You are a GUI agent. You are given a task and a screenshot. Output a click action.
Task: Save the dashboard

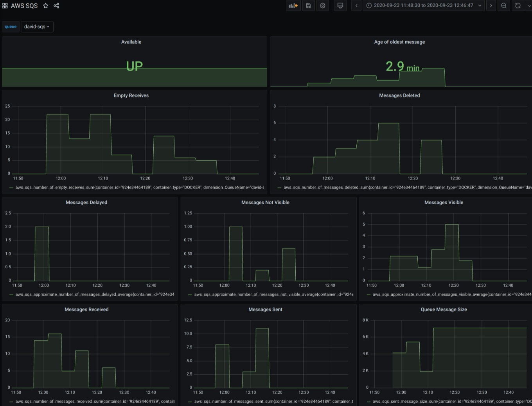pos(308,5)
